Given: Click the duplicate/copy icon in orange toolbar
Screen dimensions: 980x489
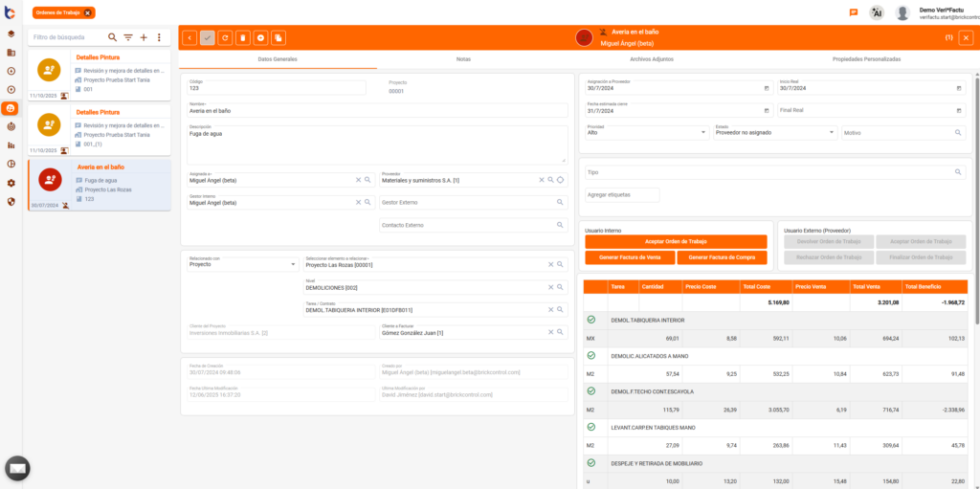Looking at the screenshot, I should [278, 38].
